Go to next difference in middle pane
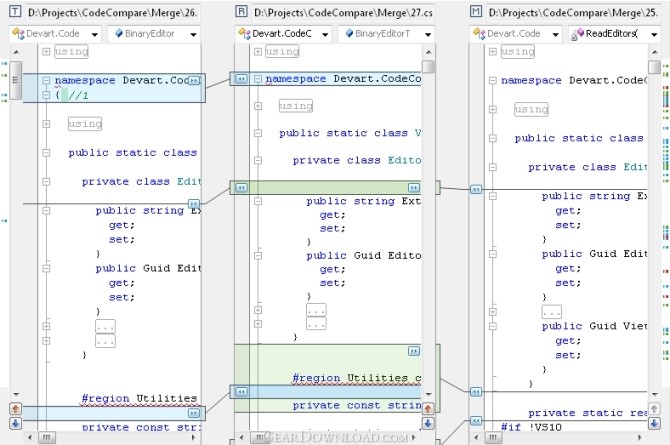Viewport: 670px width, 445px height. click(x=428, y=423)
